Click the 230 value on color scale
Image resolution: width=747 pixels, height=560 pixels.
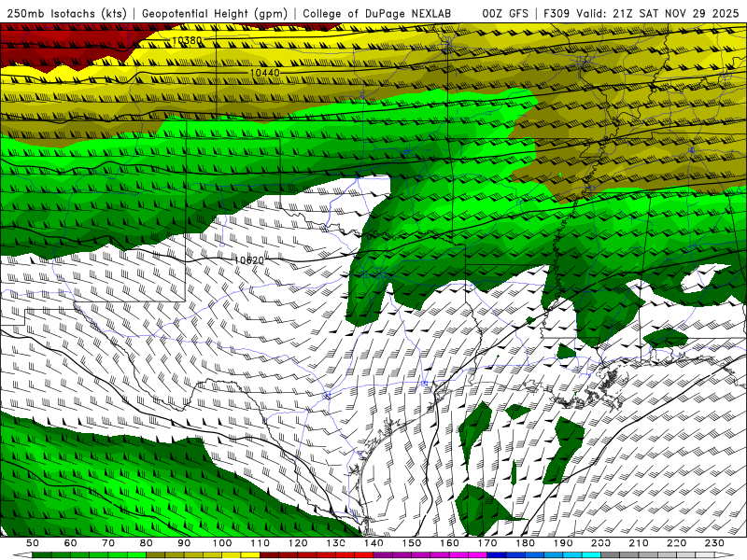point(714,543)
